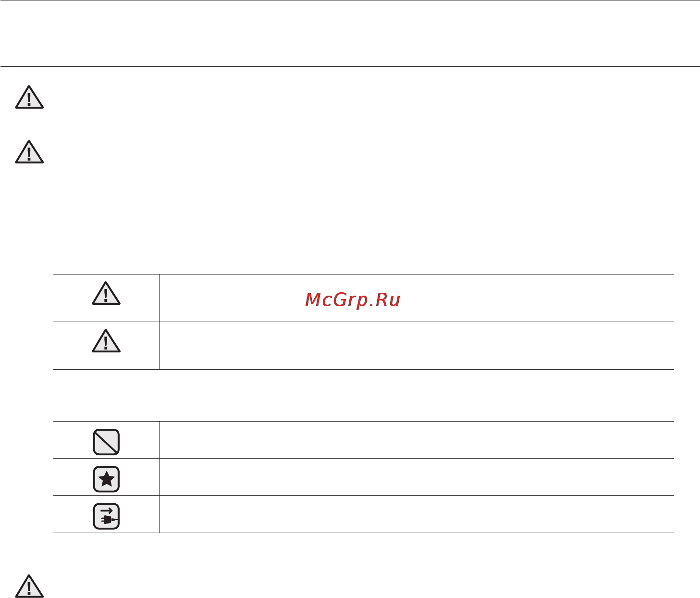Click the second warning triangle in left margin
The width and height of the screenshot is (700, 598).
coord(29,152)
